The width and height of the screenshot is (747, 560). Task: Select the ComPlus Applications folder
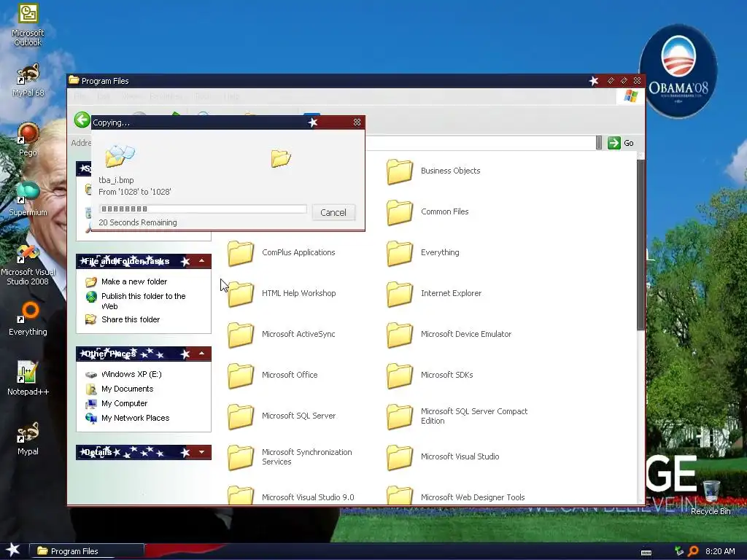pyautogui.click(x=281, y=253)
